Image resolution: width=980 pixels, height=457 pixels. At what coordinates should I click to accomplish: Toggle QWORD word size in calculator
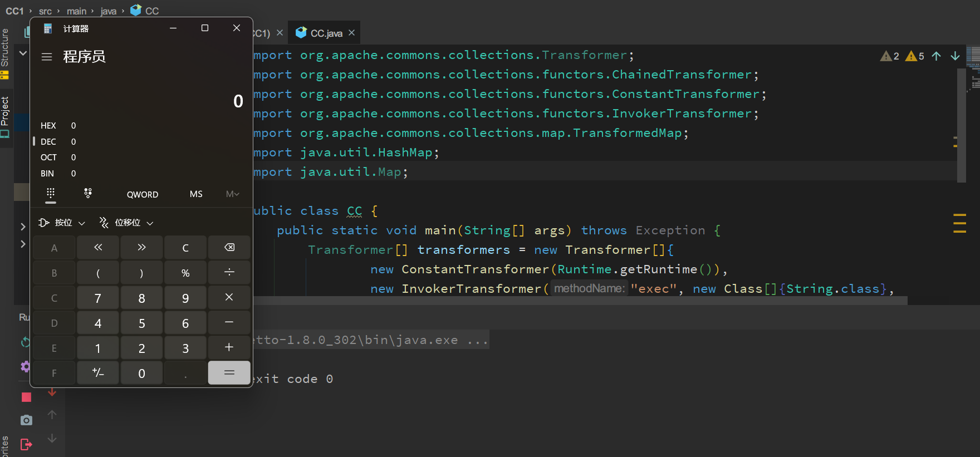coord(143,194)
